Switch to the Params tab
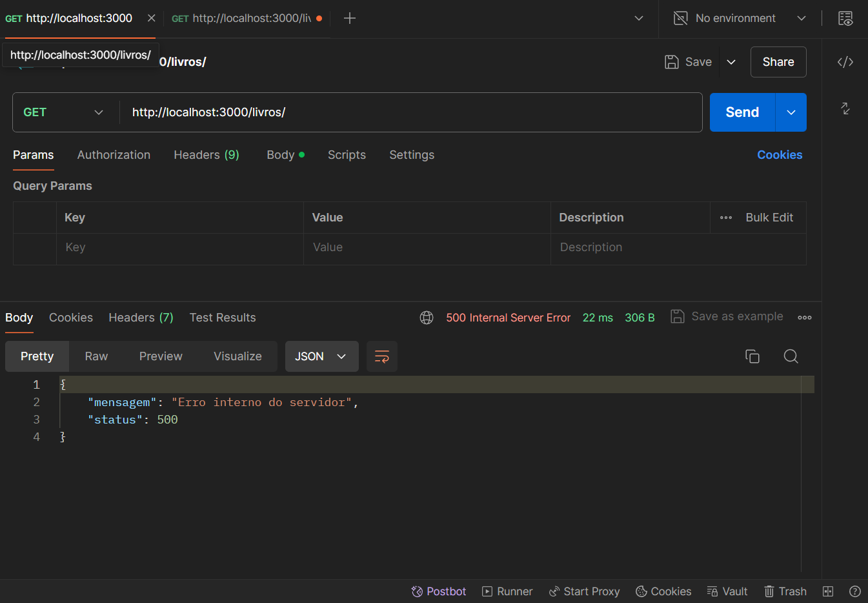The image size is (868, 603). 34,155
